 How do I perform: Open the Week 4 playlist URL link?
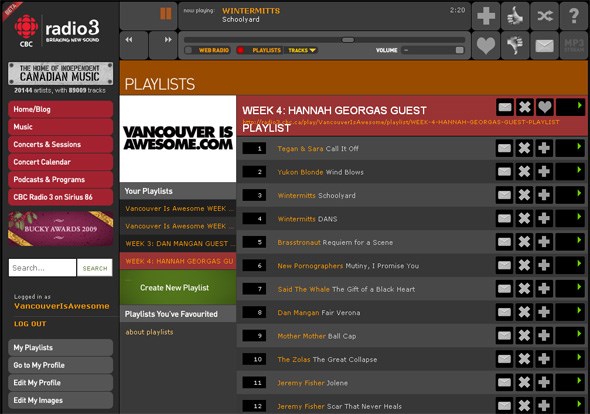[401, 122]
